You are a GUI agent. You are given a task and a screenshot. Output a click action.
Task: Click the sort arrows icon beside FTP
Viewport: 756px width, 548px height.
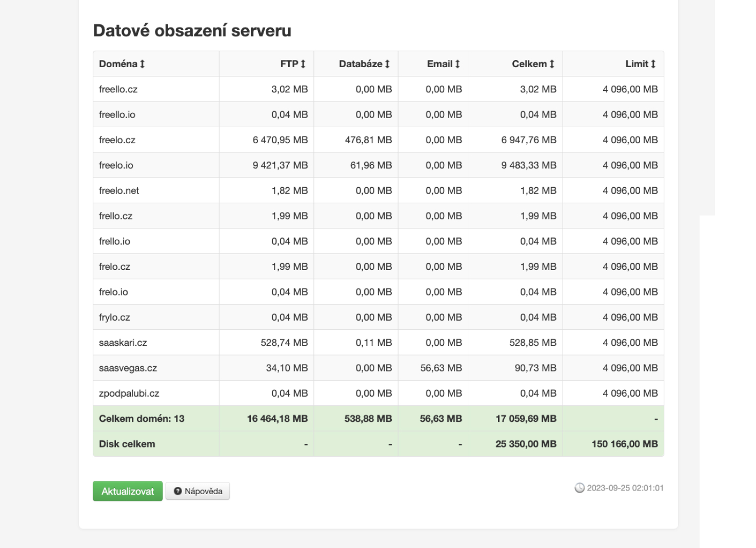(303, 64)
